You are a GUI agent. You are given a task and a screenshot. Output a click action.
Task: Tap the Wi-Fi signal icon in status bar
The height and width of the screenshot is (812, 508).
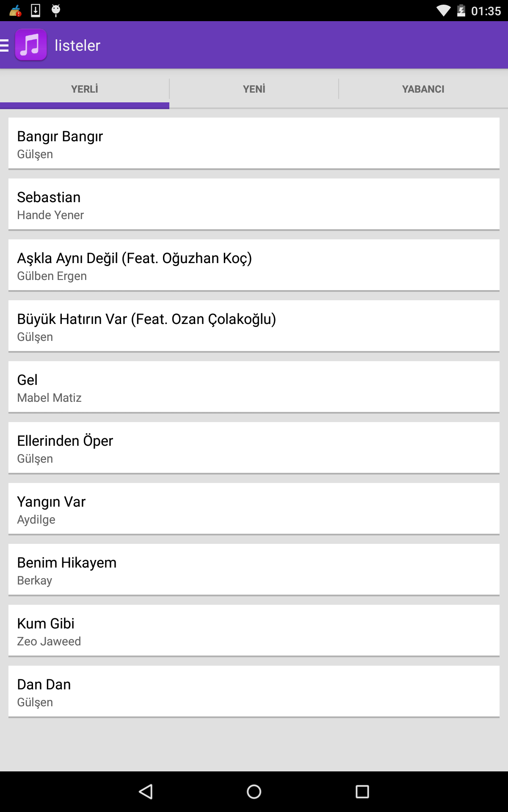[x=444, y=11]
